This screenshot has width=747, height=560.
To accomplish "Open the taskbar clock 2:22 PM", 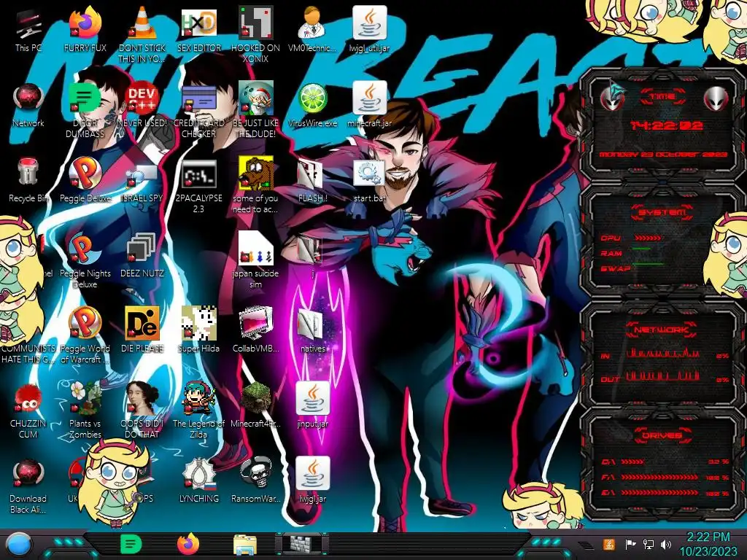I will click(708, 544).
